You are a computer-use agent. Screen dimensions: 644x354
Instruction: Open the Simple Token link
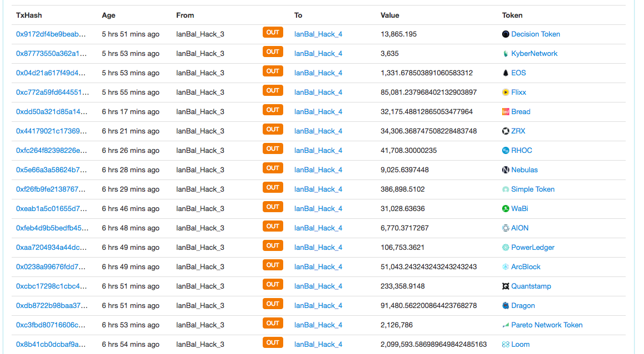pos(533,189)
